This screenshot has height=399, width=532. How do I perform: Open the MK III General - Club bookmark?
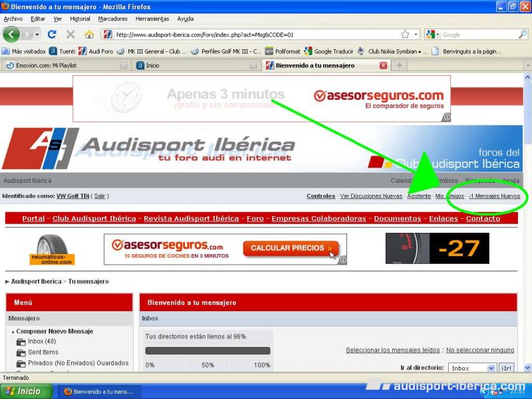pos(152,51)
